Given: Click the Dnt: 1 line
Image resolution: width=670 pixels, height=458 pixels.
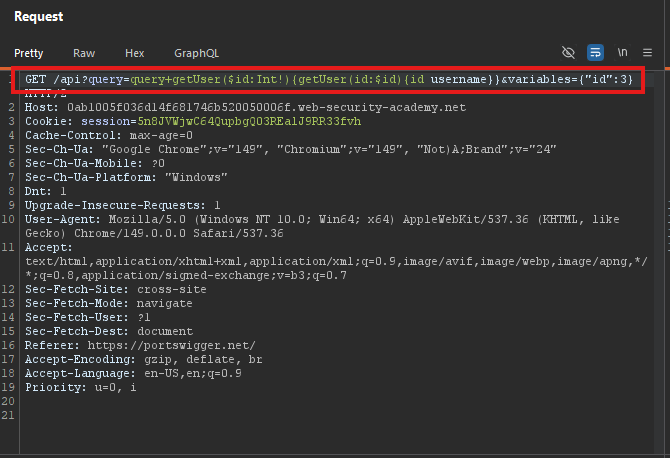Looking at the screenshot, I should [x=45, y=191].
